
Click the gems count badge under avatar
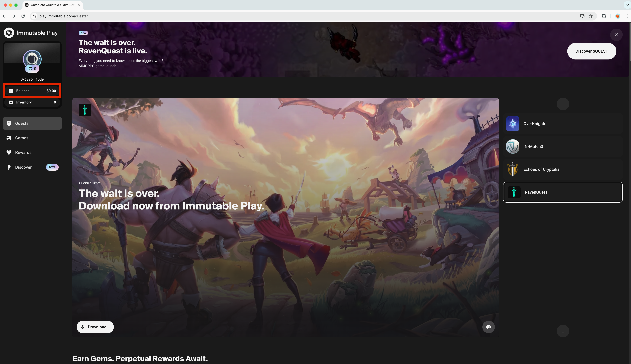pos(32,69)
